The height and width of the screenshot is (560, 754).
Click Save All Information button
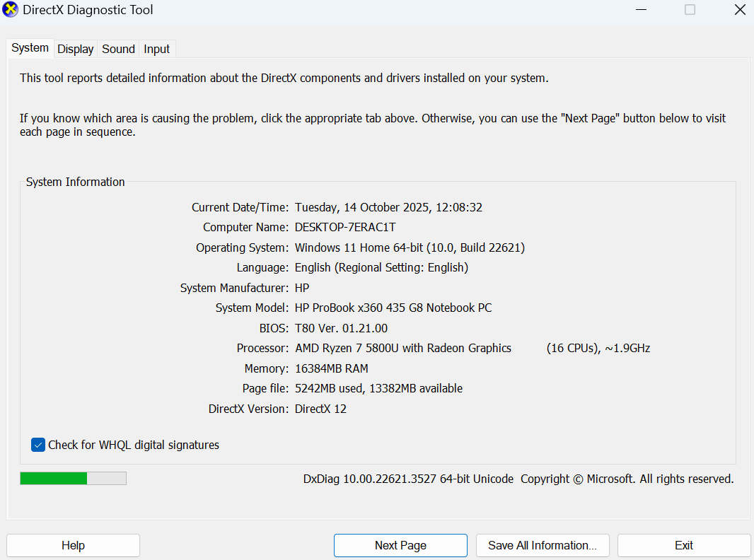click(543, 545)
